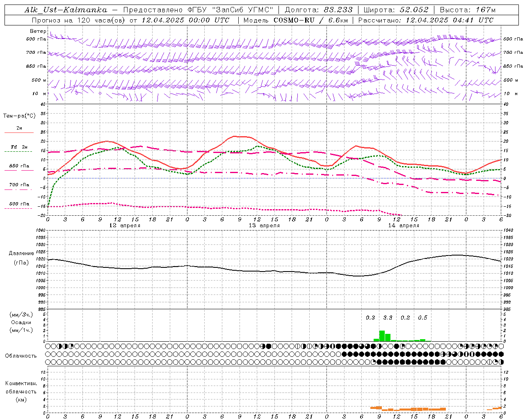
Task: Click the Давление pressure panel label
Action: click(x=21, y=253)
